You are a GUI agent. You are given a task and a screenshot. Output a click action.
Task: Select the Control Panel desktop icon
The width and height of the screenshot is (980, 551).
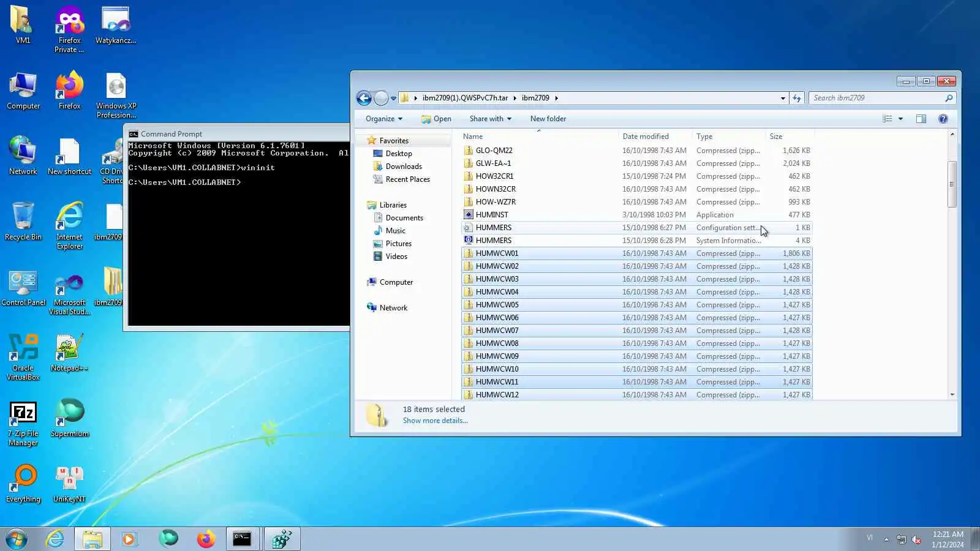[23, 288]
